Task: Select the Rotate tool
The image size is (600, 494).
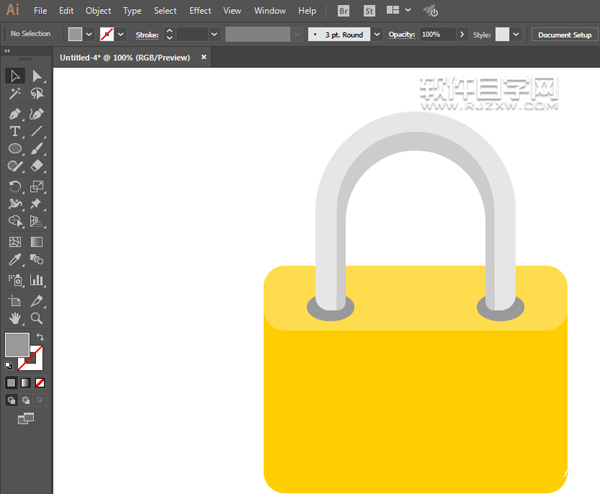Action: point(15,187)
